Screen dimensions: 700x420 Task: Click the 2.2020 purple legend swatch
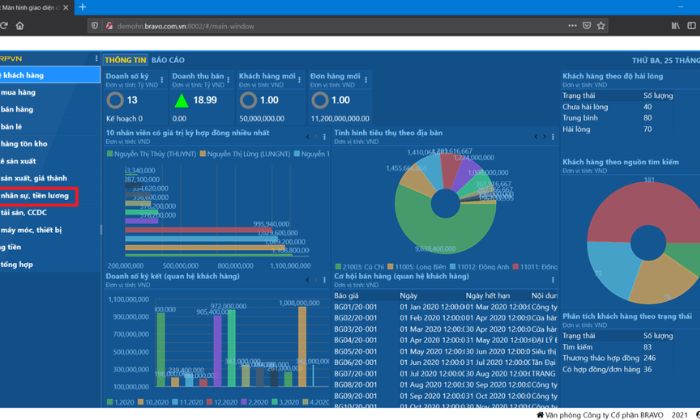pos(244,402)
